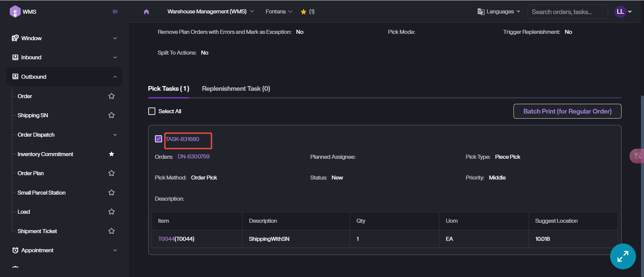Click the home icon in top bar
This screenshot has width=644, height=277.
point(146,12)
